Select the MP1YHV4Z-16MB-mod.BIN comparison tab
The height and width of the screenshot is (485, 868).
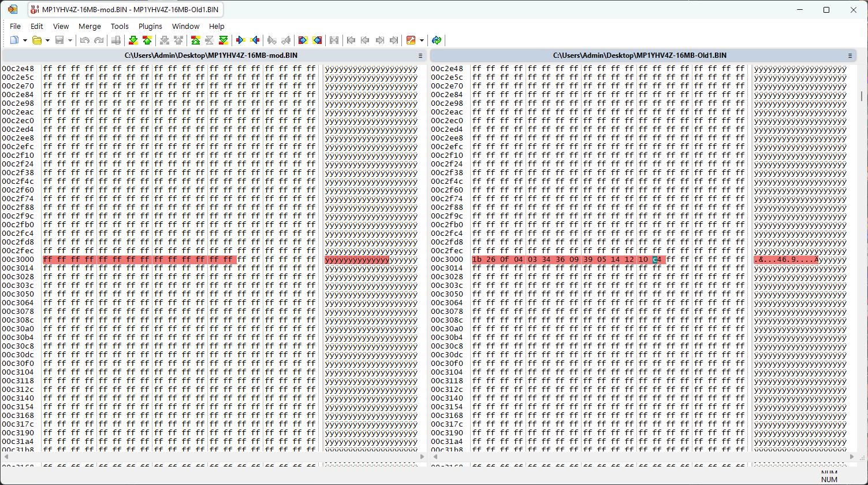[126, 10]
